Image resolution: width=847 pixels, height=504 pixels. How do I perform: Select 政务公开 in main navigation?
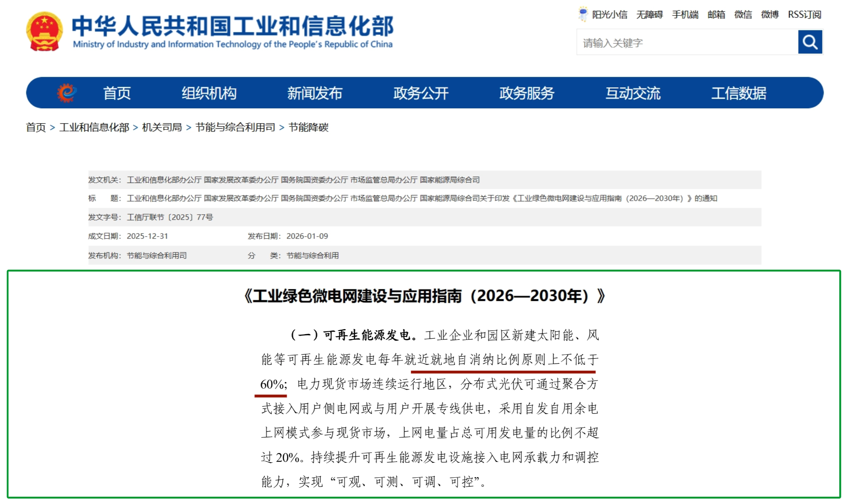(x=421, y=93)
